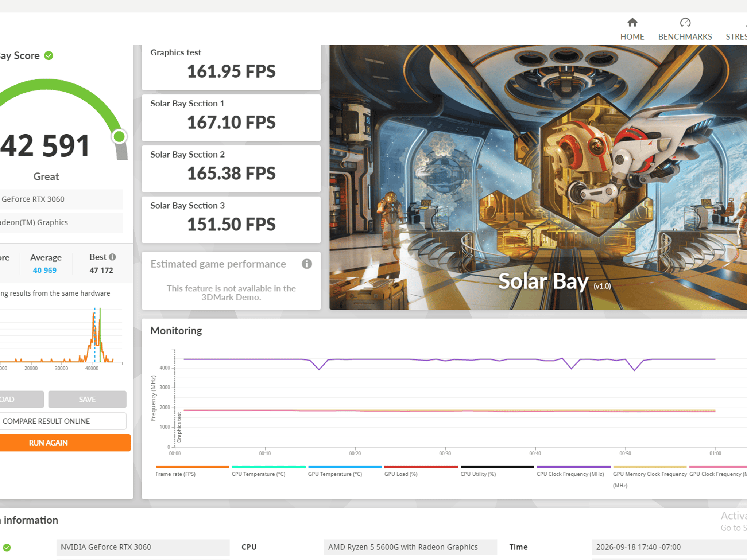747x560 pixels.
Task: Click the Great rating label
Action: click(46, 177)
